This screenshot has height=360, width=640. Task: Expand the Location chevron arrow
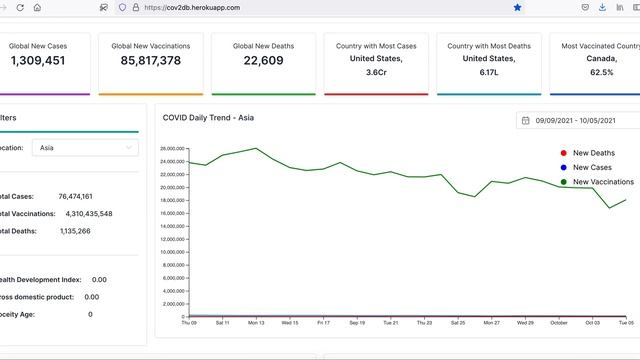pos(129,148)
